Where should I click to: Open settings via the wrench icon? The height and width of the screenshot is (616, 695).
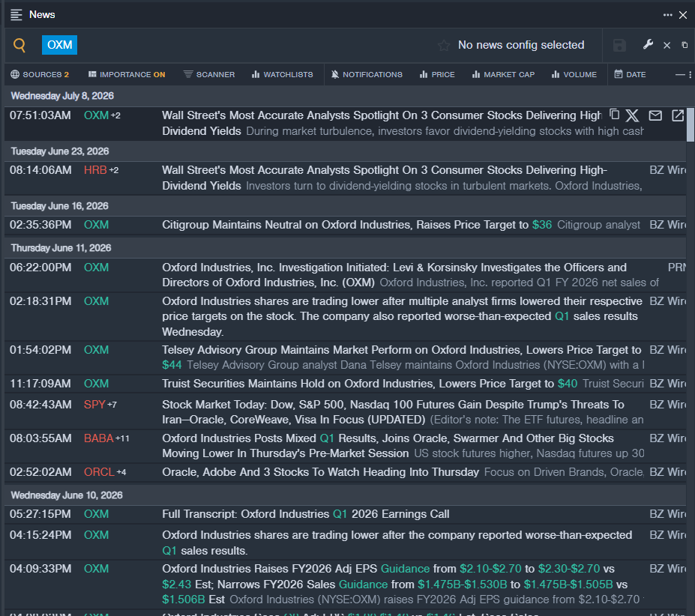[x=648, y=44]
